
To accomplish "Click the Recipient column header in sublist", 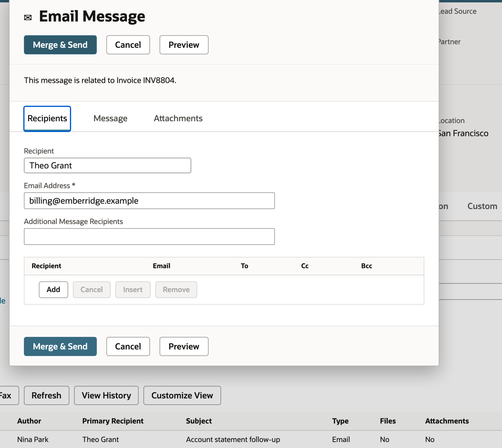I will coord(46,266).
